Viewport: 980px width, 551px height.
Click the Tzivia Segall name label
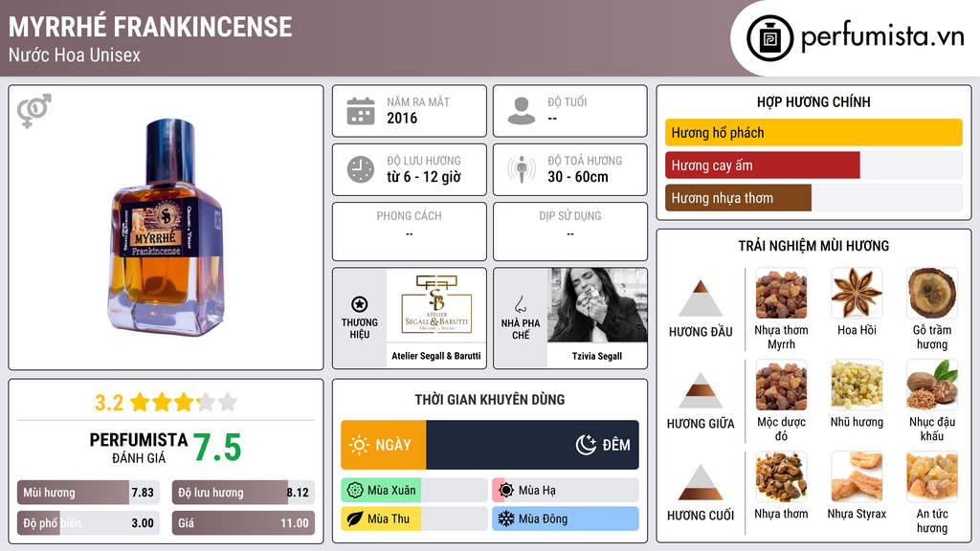597,356
